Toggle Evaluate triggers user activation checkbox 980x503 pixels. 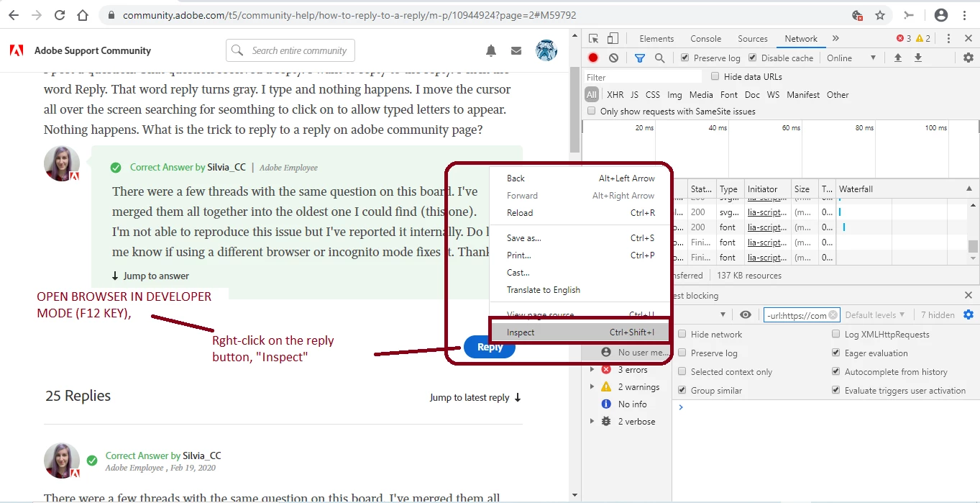tap(835, 391)
